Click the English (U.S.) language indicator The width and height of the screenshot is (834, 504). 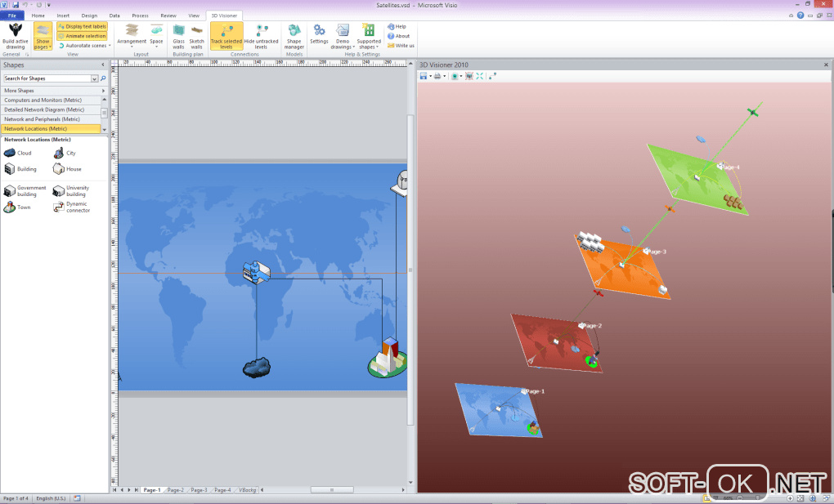click(x=51, y=498)
